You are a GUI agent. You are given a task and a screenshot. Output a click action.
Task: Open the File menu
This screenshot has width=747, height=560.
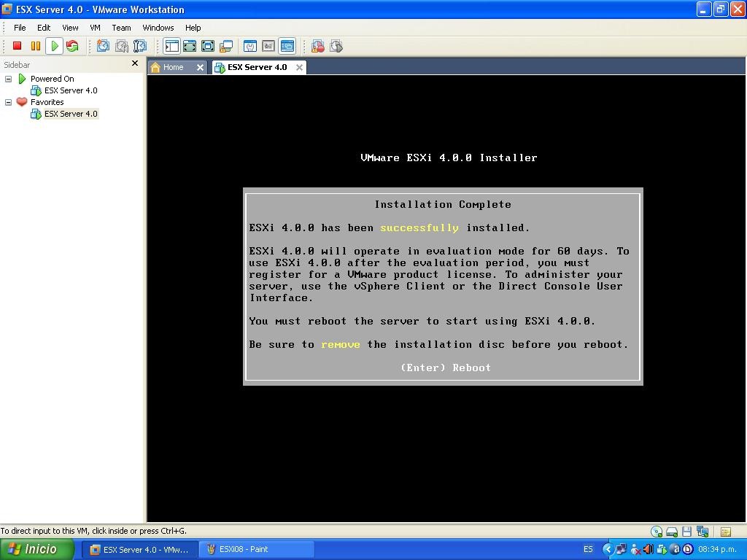[20, 28]
